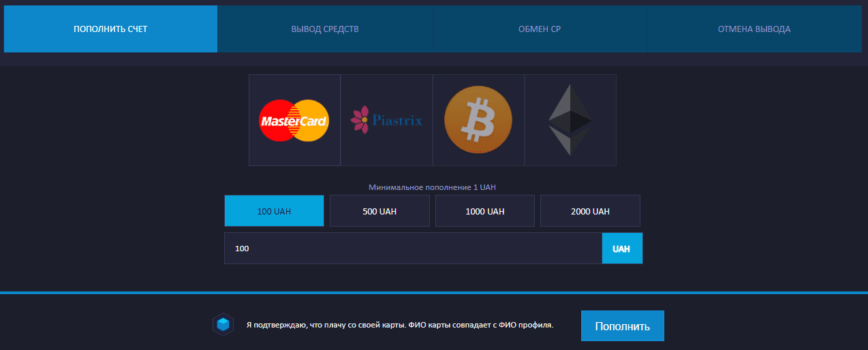Select MasterCard as the payment method
Image resolution: width=868 pixels, height=350 pixels.
[294, 121]
